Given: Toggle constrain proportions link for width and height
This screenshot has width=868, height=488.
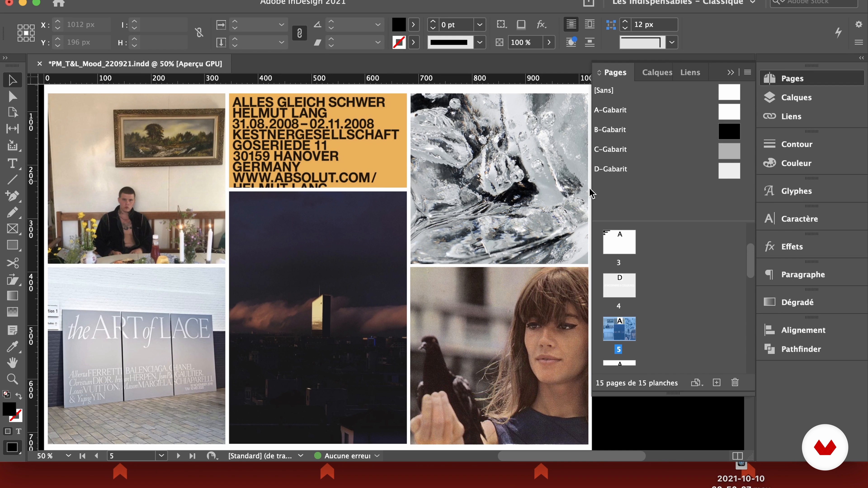Looking at the screenshot, I should [x=199, y=33].
